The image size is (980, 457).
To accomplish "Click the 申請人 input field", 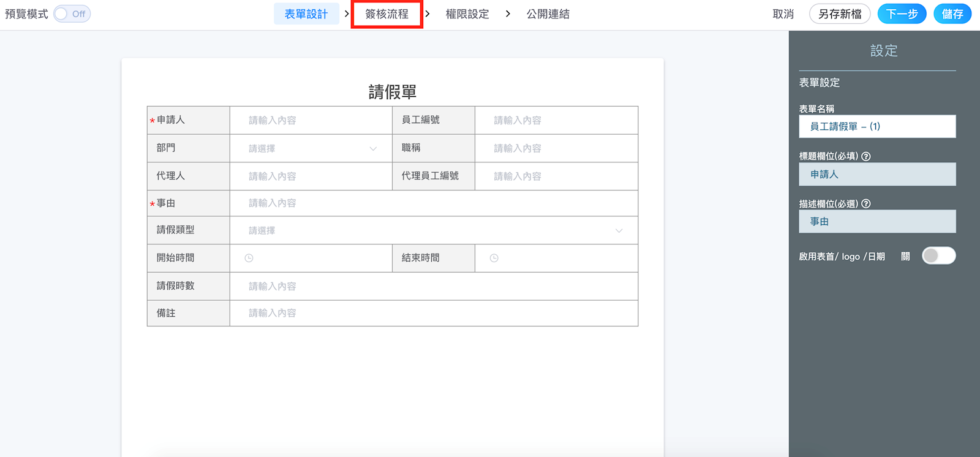I will (311, 121).
